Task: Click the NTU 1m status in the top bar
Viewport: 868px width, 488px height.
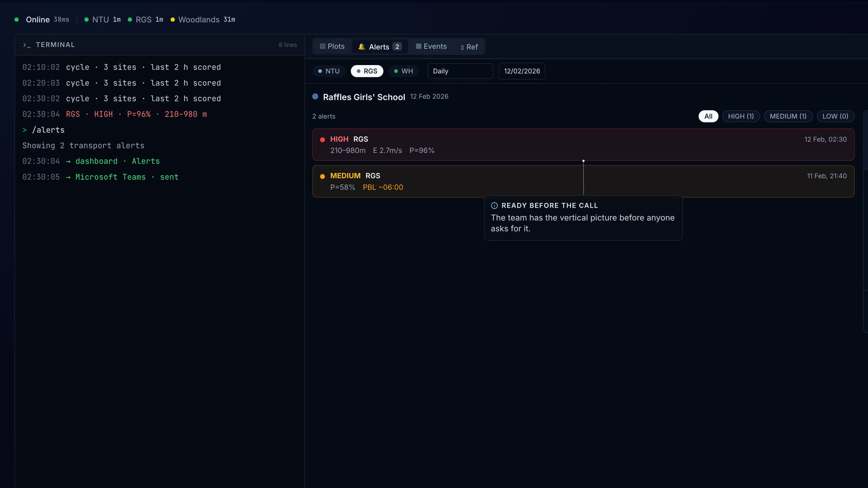Action: (x=103, y=20)
